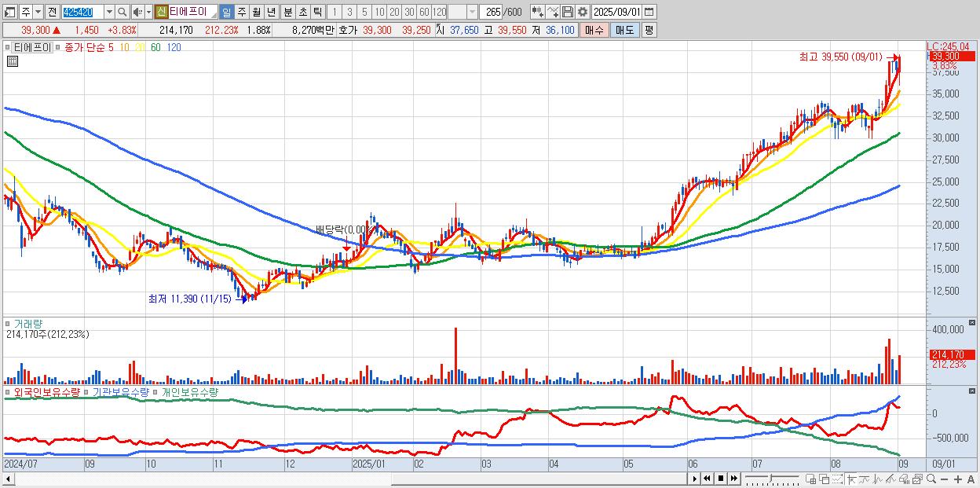The image size is (980, 488).
Task: Click the speaker sound alert icon
Action: 138,12
